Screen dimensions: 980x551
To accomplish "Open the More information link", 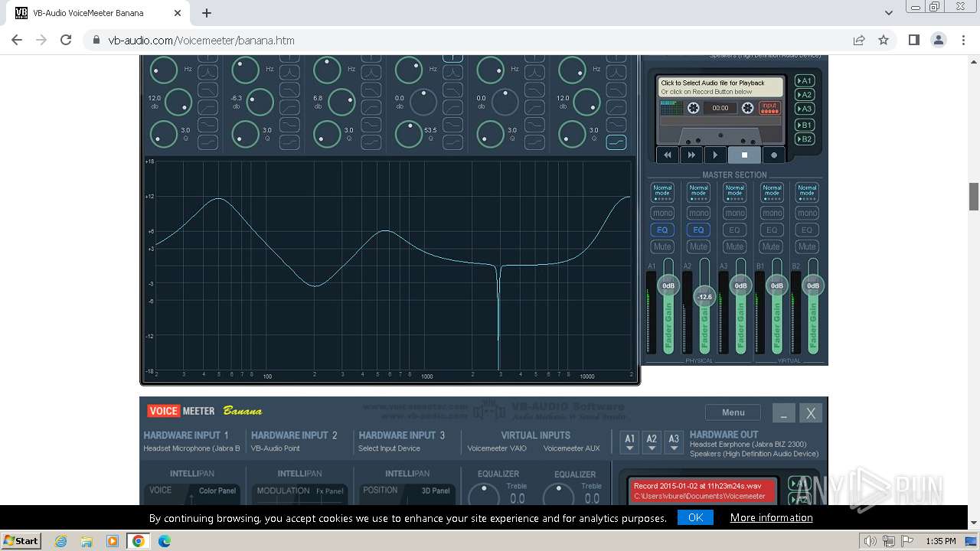I will point(772,517).
